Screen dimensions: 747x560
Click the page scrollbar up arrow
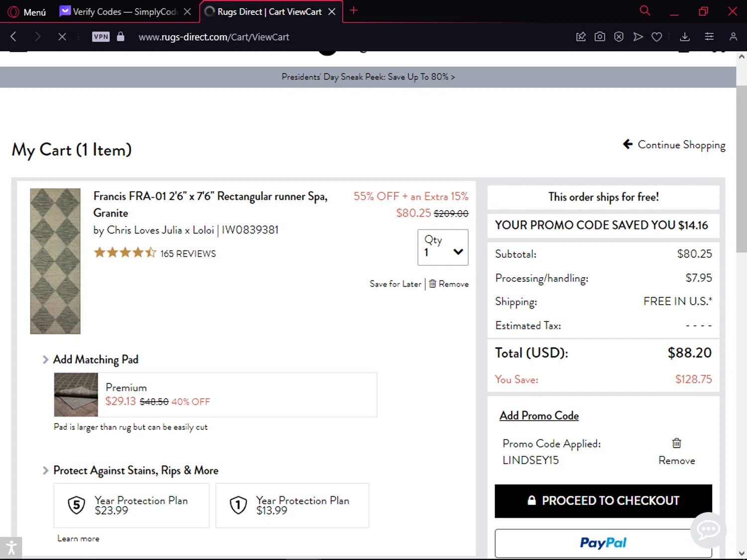tap(742, 57)
